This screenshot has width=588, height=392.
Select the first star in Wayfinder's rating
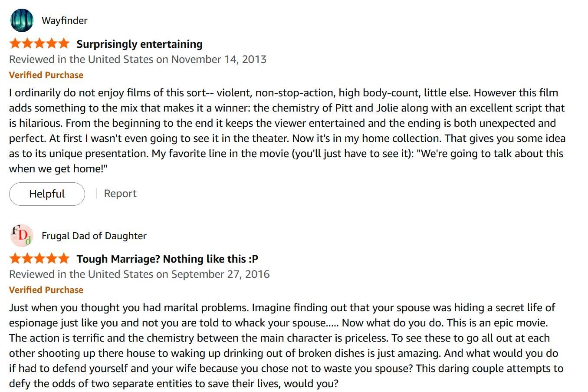point(15,43)
